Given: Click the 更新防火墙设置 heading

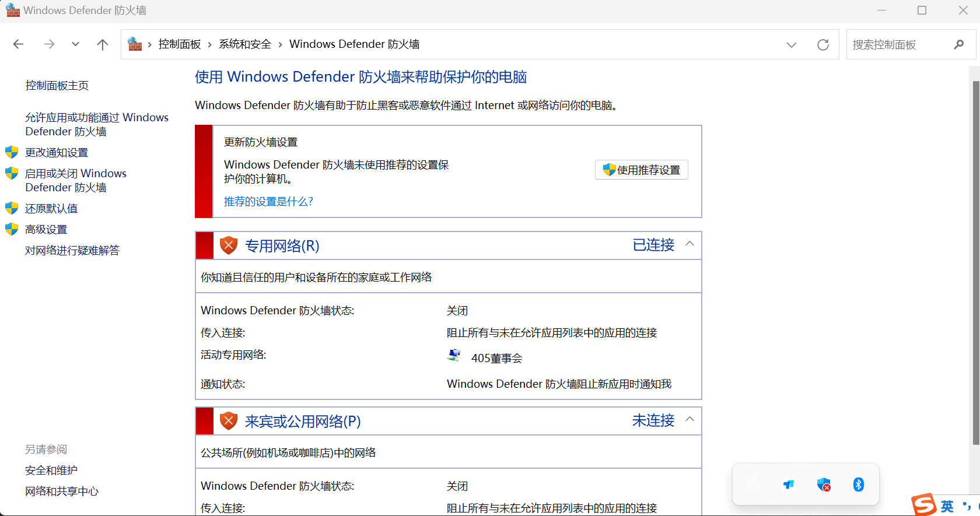Looking at the screenshot, I should pyautogui.click(x=261, y=142).
